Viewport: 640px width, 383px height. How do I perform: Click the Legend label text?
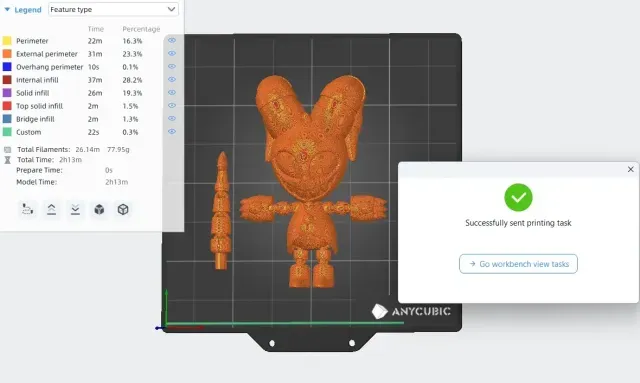[x=28, y=10]
